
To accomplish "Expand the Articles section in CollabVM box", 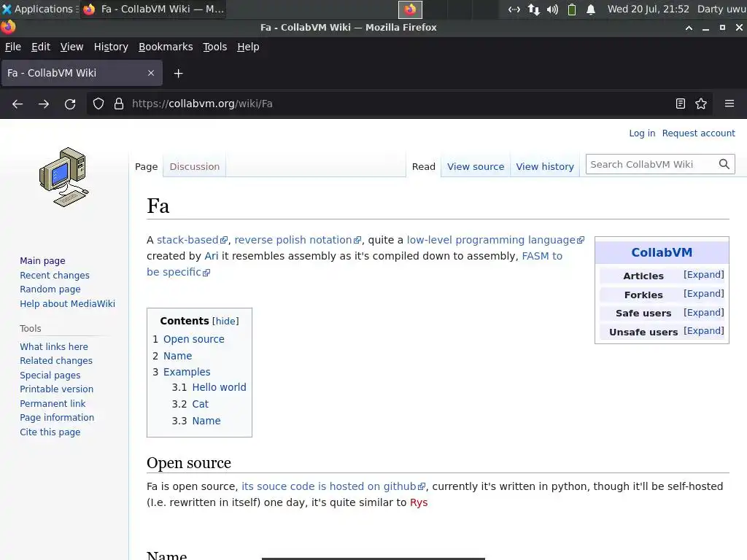I will pos(704,275).
